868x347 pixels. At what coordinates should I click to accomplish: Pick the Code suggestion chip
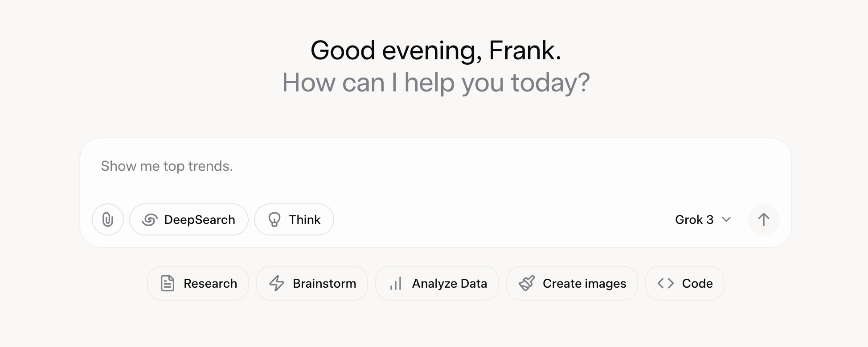pos(685,283)
